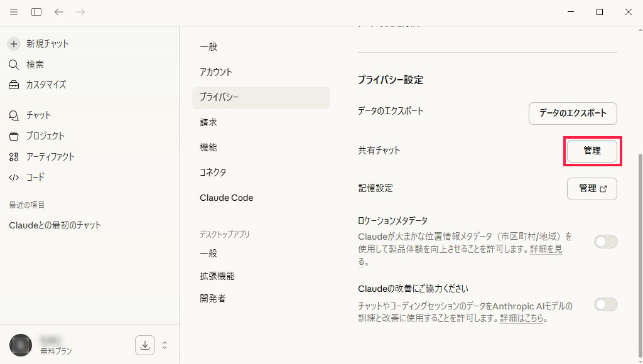
Task: Select the チャット sidebar icon
Action: pyautogui.click(x=13, y=115)
